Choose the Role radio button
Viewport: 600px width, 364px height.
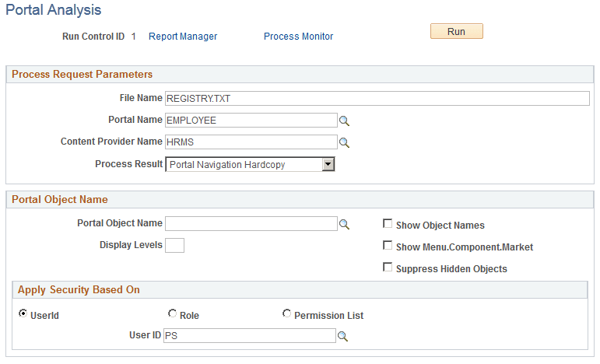click(x=172, y=314)
